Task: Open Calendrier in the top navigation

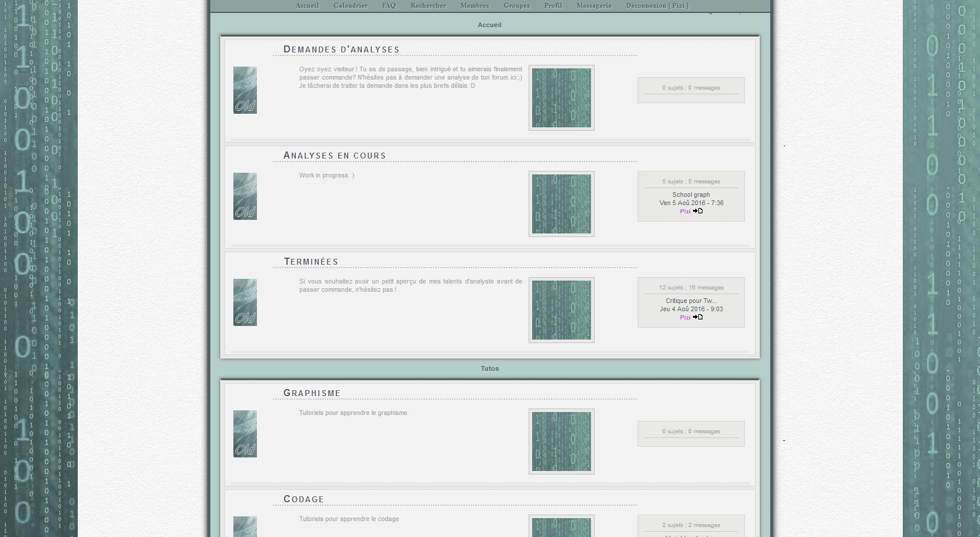Action: (x=351, y=5)
